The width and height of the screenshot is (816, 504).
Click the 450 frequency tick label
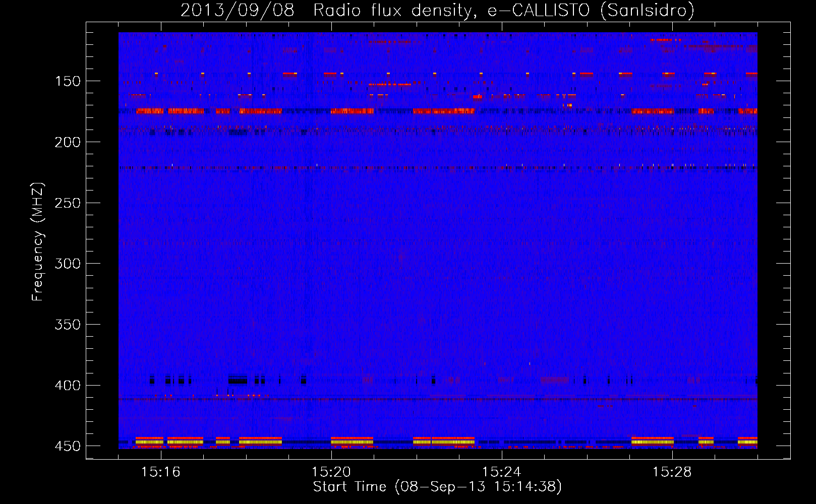pyautogui.click(x=67, y=447)
